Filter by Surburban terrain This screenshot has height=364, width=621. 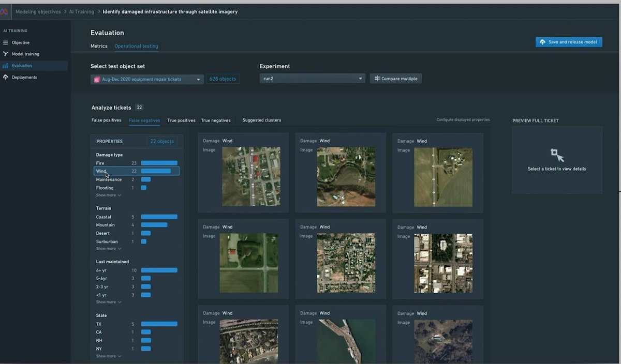coord(137,241)
